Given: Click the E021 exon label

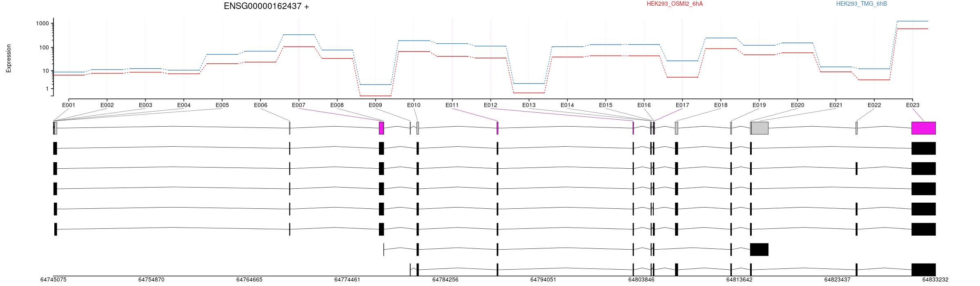Looking at the screenshot, I should pyautogui.click(x=836, y=105).
